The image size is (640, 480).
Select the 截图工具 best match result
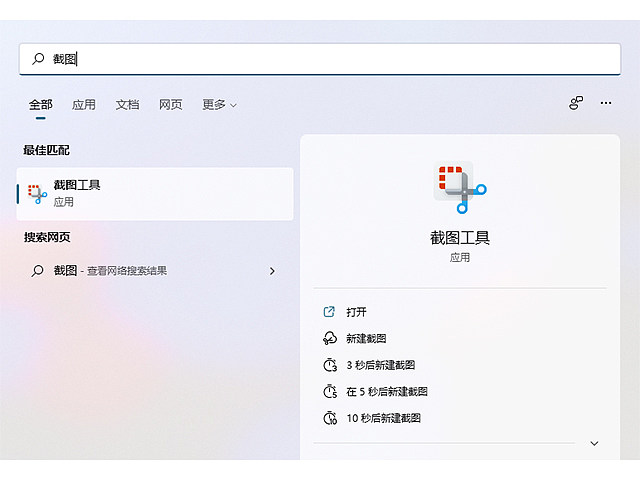pos(155,194)
